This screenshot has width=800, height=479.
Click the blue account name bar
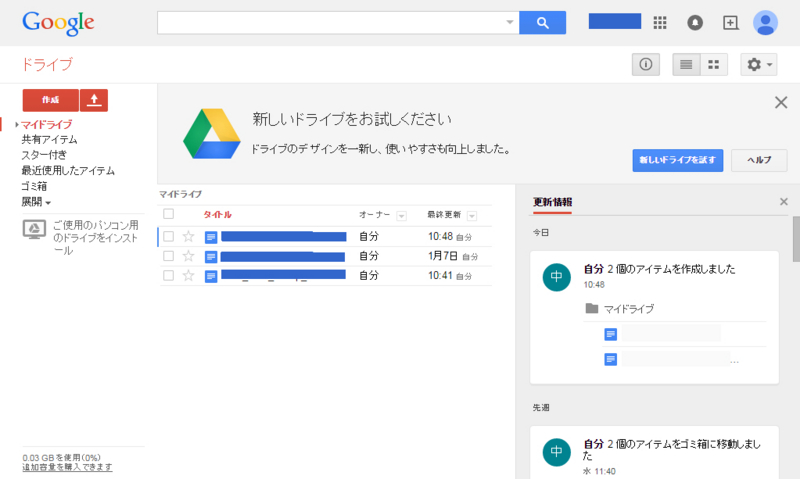(x=615, y=21)
